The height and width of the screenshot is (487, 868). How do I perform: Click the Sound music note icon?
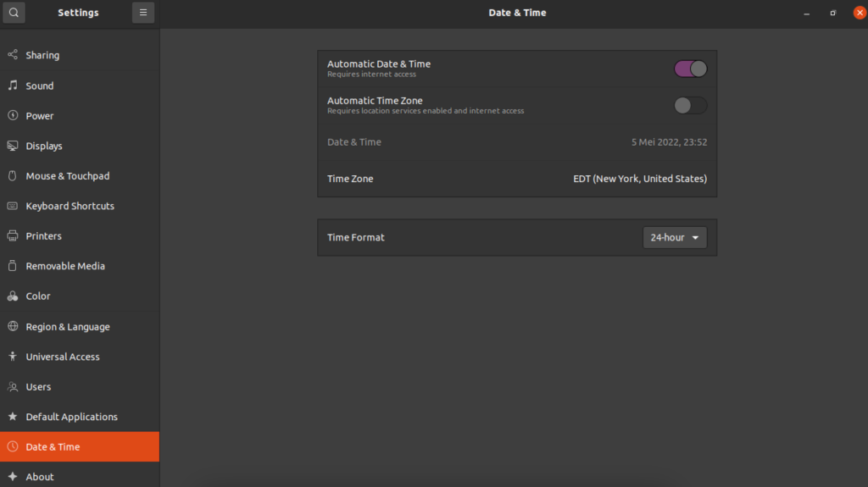pyautogui.click(x=13, y=86)
